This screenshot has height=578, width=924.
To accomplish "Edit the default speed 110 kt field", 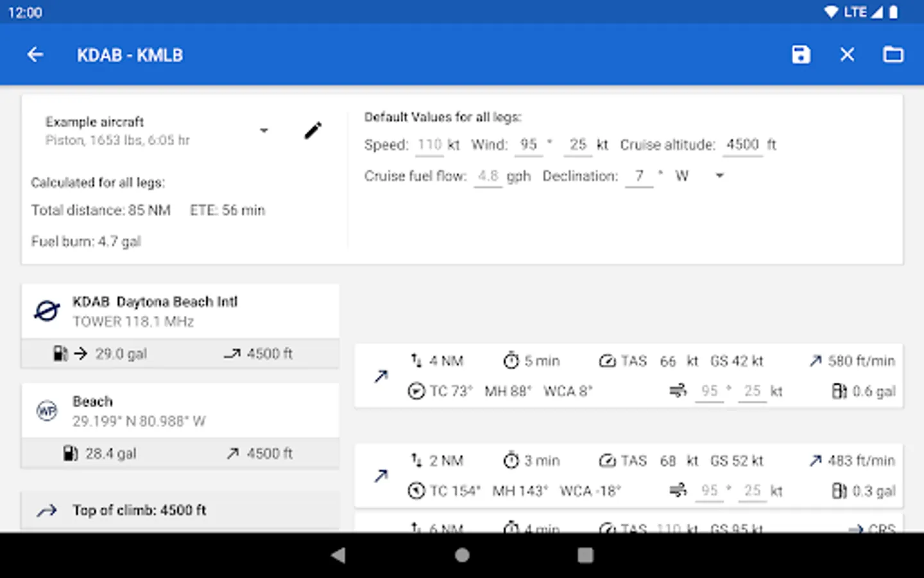I will click(429, 145).
